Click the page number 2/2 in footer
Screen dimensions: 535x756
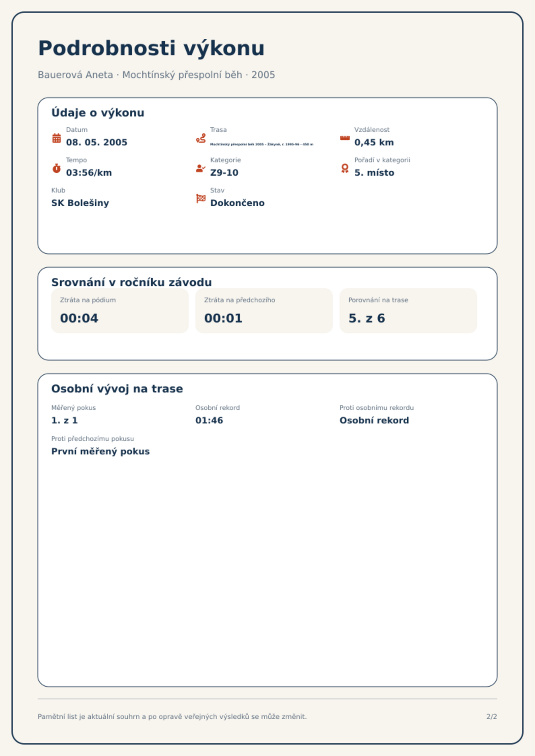492,717
